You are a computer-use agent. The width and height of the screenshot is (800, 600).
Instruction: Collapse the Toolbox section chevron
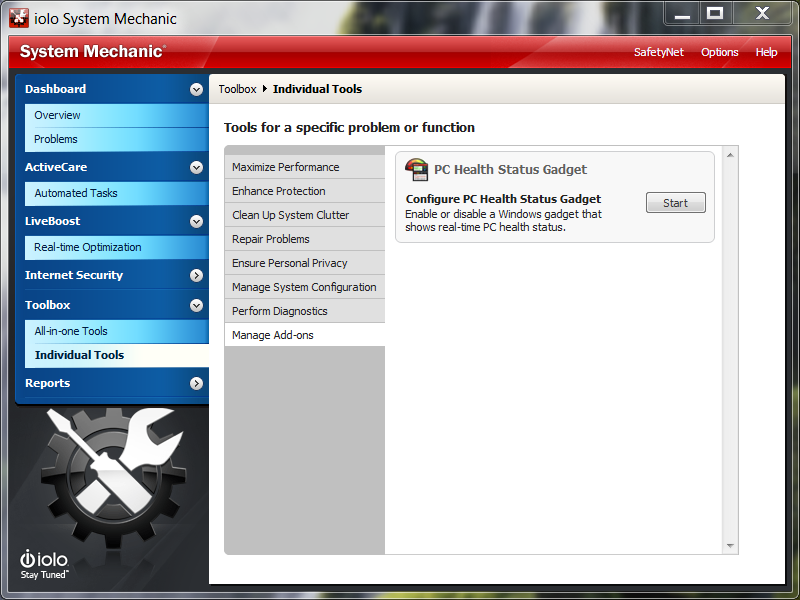tap(196, 305)
